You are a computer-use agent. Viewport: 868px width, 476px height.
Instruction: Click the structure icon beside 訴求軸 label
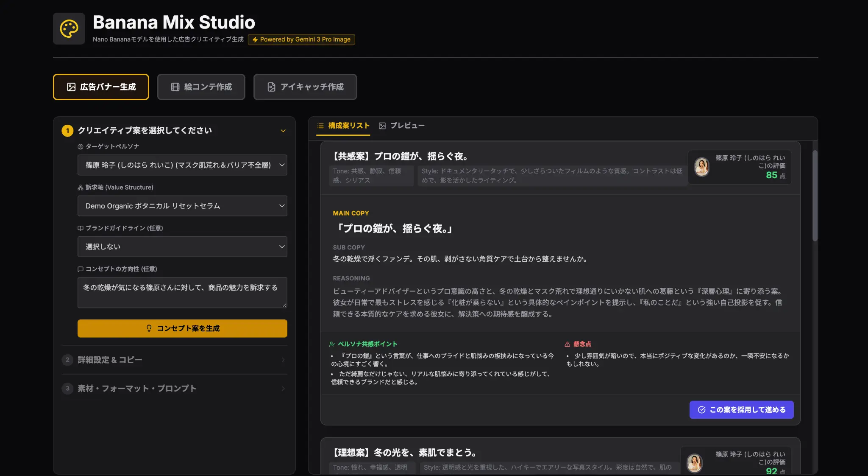point(81,187)
